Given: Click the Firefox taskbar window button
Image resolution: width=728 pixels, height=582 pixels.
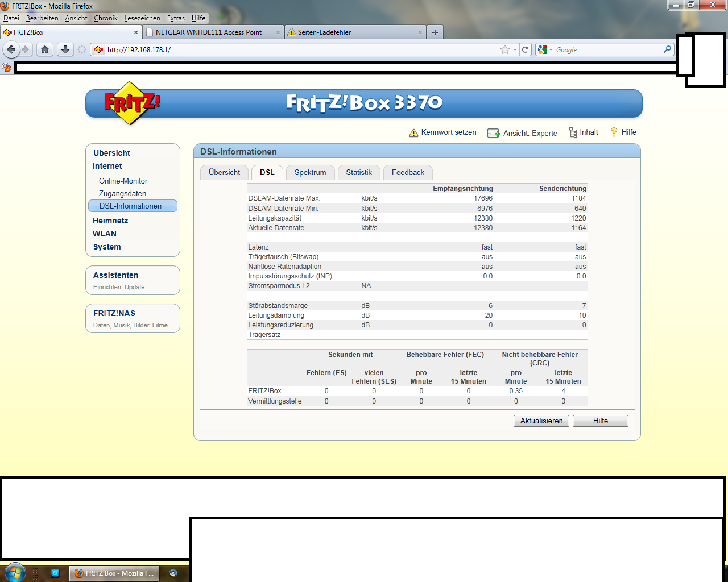Looking at the screenshot, I should coord(114,573).
